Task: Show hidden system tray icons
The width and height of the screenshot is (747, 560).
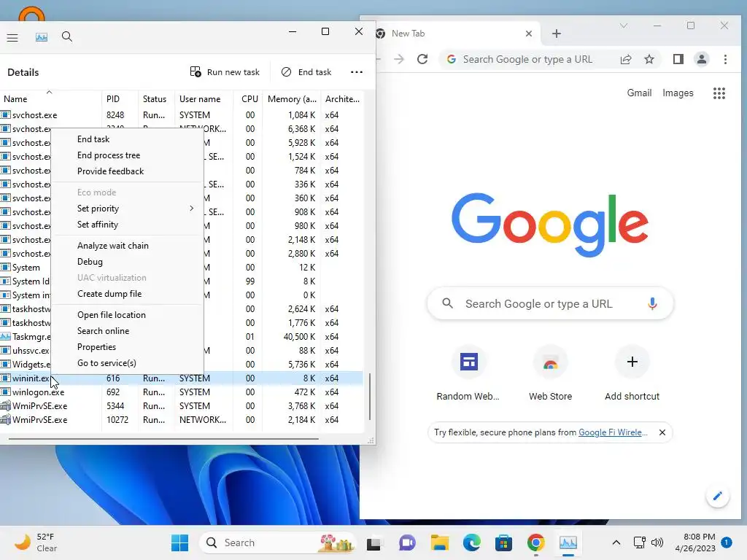Action: (x=616, y=542)
